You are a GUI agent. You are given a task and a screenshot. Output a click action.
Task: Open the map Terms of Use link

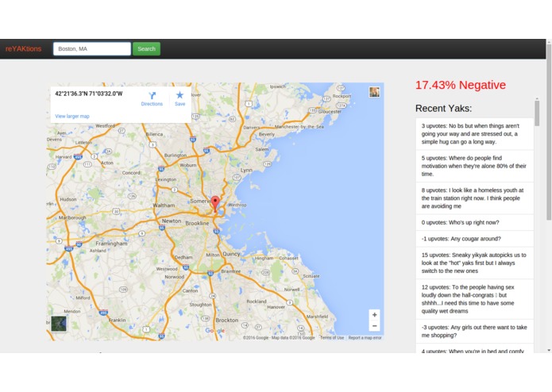[x=332, y=338]
